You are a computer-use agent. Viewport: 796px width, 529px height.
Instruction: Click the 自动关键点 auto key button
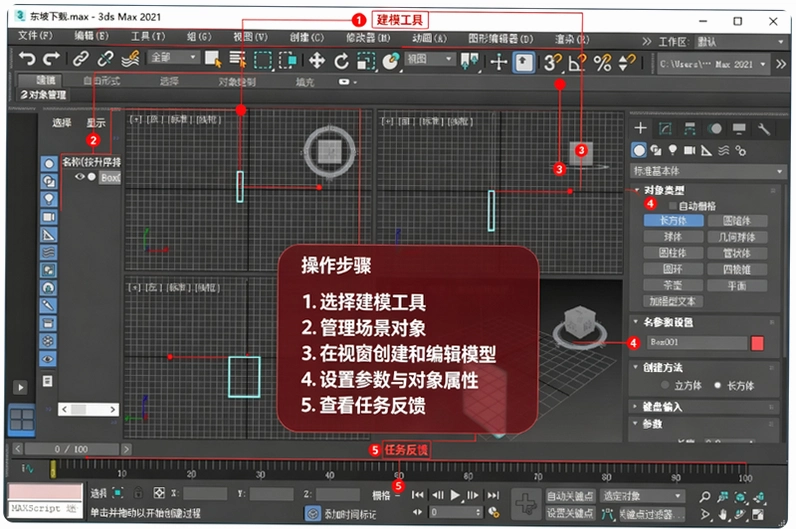click(x=570, y=496)
